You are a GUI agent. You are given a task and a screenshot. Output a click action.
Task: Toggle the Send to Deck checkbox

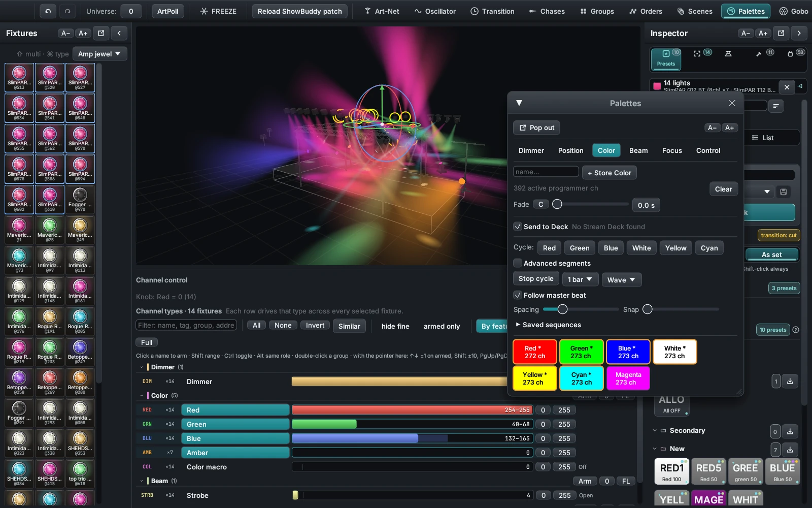click(x=518, y=227)
